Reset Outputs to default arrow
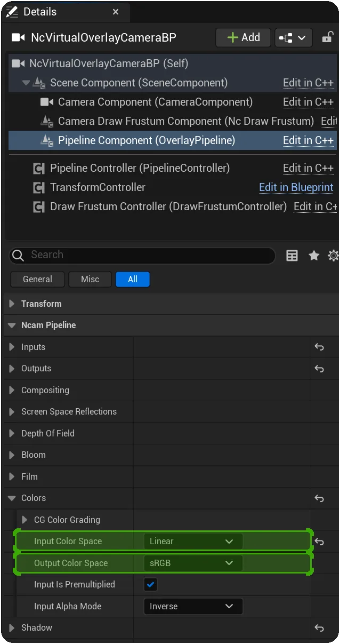 click(x=319, y=369)
